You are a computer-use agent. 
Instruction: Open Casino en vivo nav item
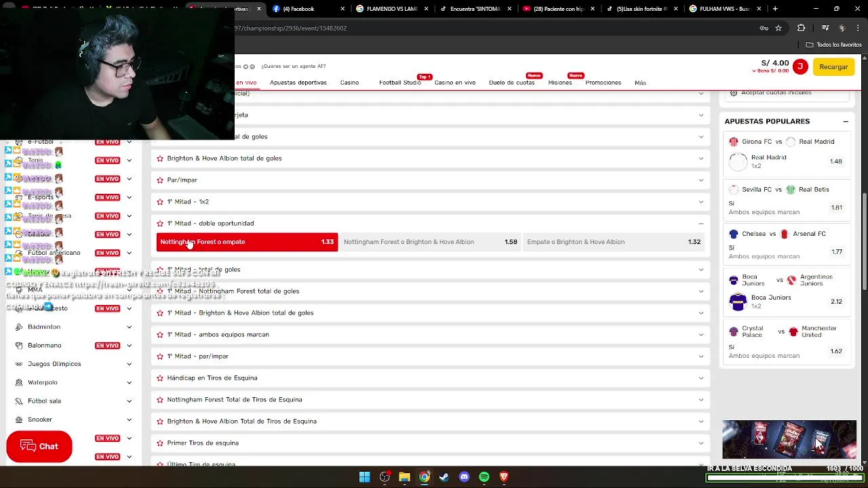[x=455, y=83]
